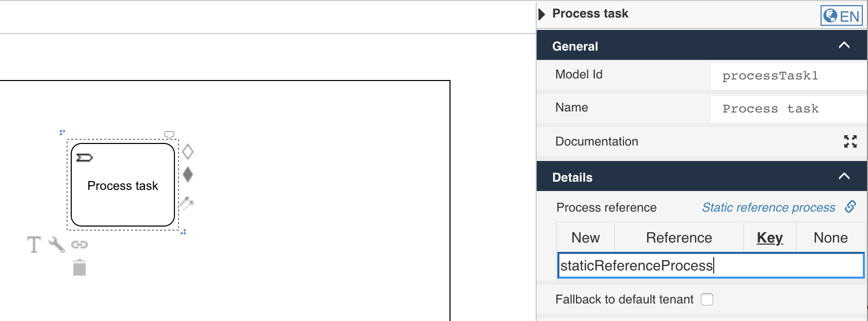Enable Fallback to default tenant checkbox

click(x=707, y=299)
